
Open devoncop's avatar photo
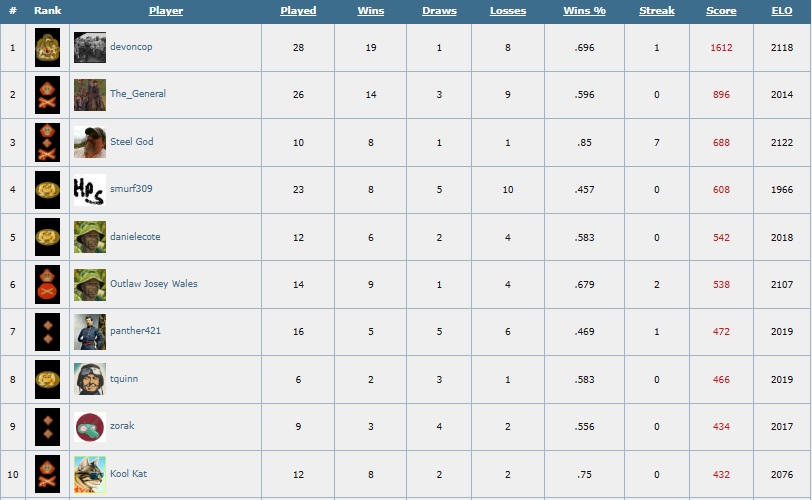[90, 48]
